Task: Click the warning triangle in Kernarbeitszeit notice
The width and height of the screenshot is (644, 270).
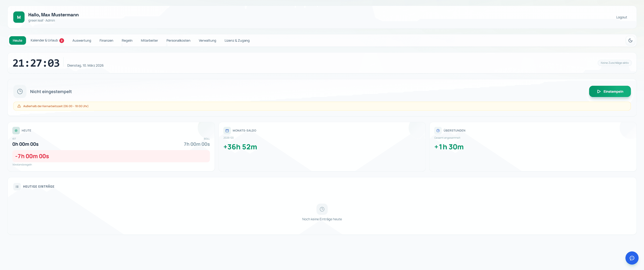Action: pos(19,106)
